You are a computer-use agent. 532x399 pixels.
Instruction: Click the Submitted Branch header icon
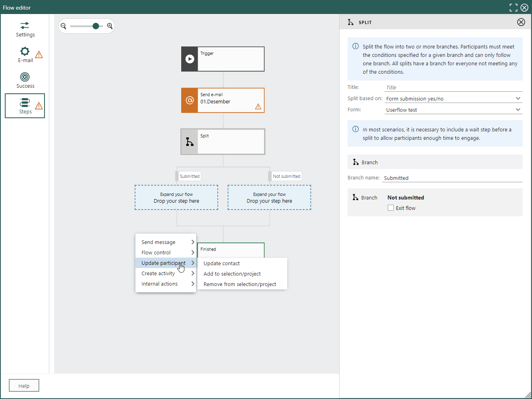pyautogui.click(x=356, y=162)
